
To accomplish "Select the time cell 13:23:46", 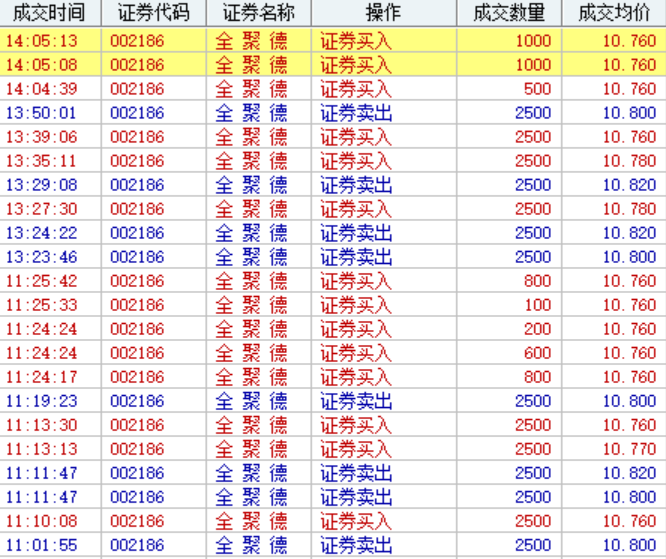I will point(42,257).
